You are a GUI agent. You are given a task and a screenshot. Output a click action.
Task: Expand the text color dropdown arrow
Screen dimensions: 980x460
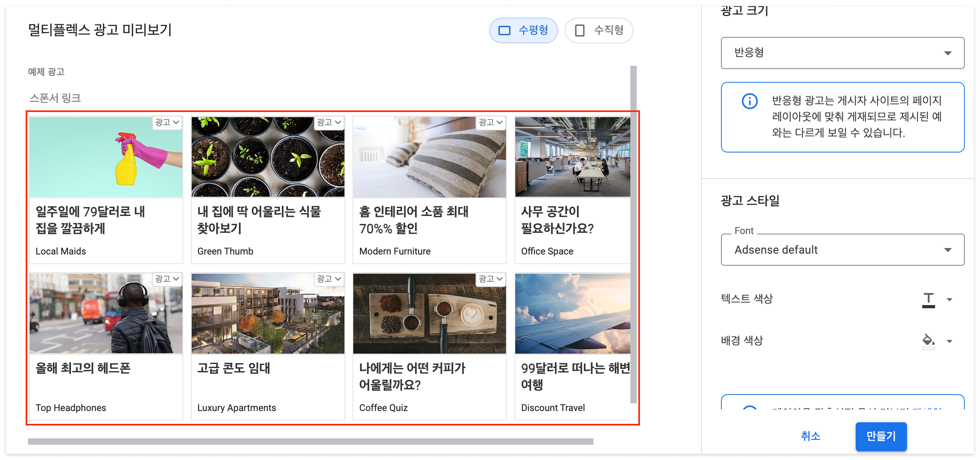pyautogui.click(x=950, y=299)
